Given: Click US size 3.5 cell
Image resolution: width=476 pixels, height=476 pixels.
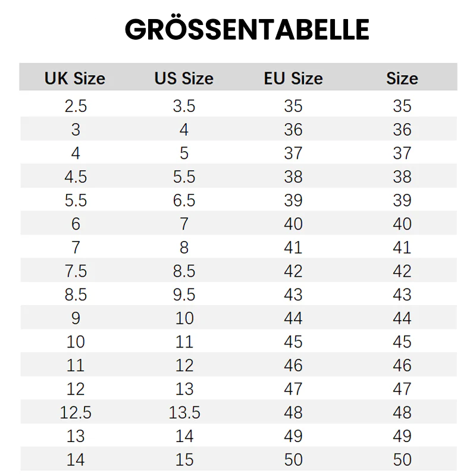Looking at the screenshot, I should tap(184, 106).
